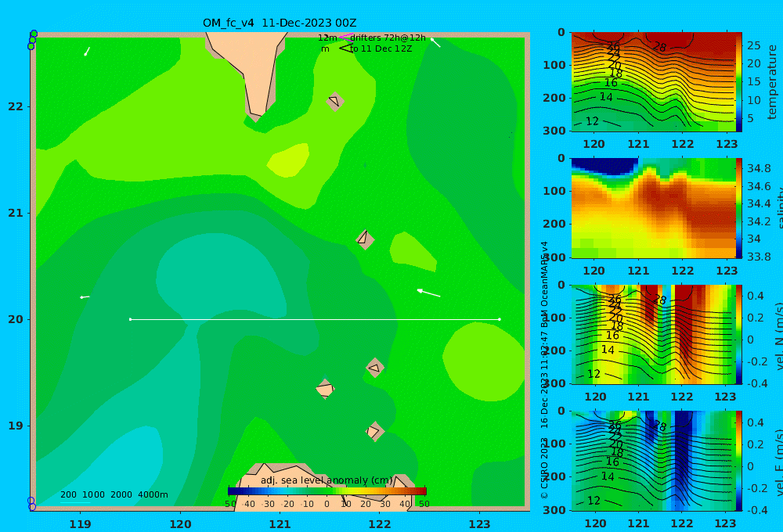This screenshot has width=783, height=532.
Task: Click the small island marker near 22N 121.5E
Action: pos(335,101)
